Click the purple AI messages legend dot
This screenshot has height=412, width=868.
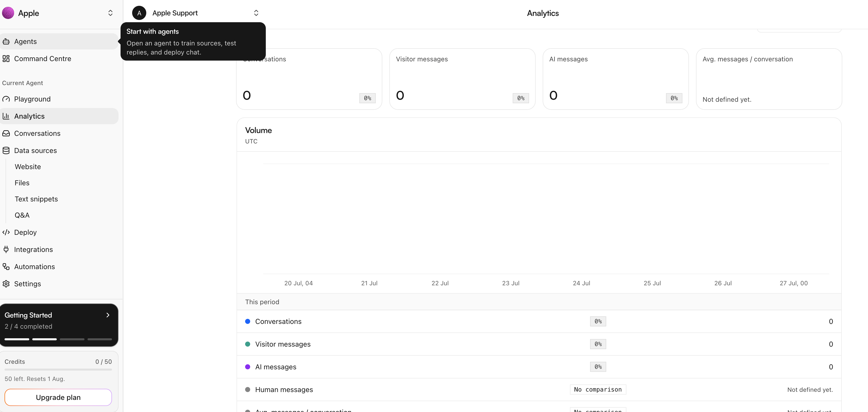pos(248,367)
